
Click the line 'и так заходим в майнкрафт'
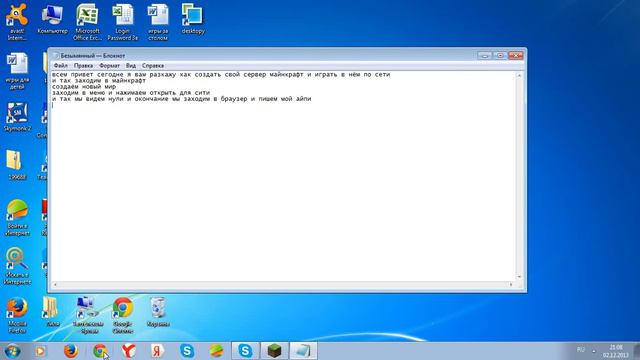pyautogui.click(x=99, y=80)
